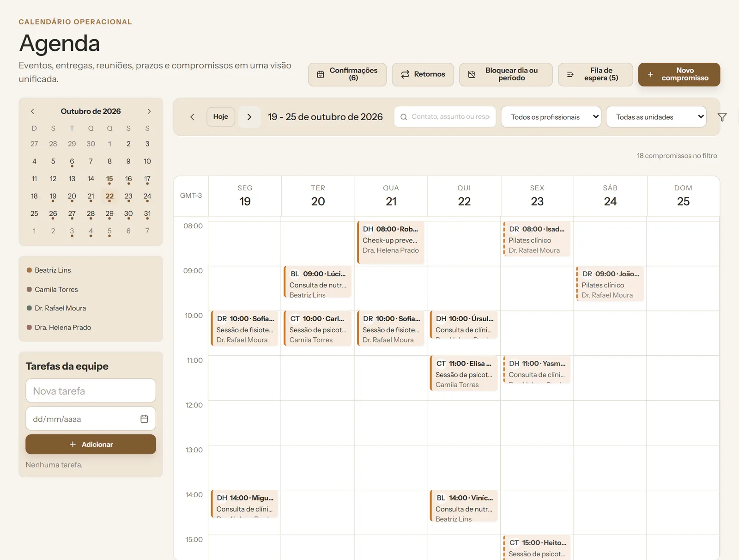
Task: Go to previous month in mini calendar
Action: pos(32,111)
